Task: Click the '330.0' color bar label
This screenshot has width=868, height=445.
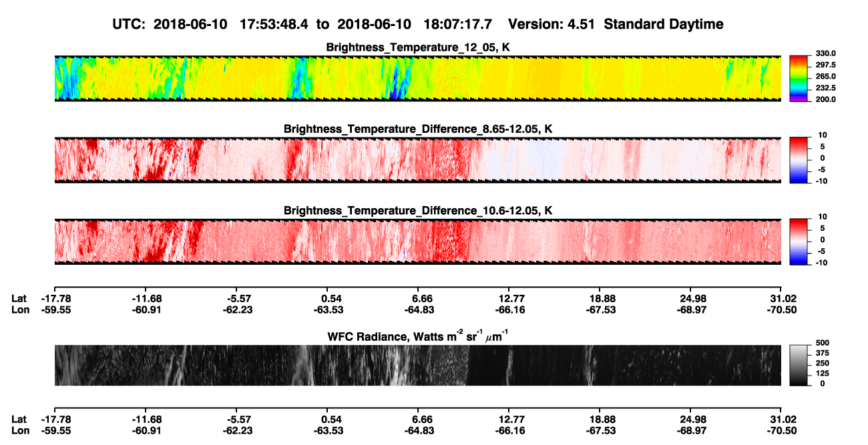Action: [826, 53]
